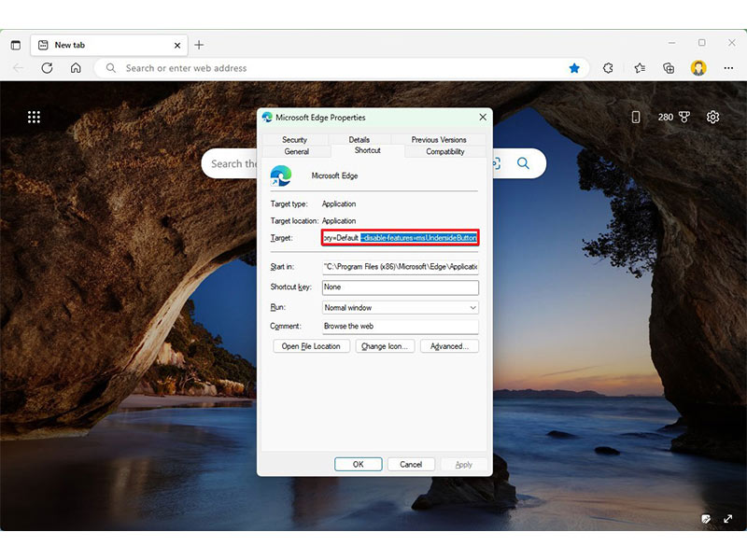
Task: Click the visual search icon
Action: click(x=497, y=164)
